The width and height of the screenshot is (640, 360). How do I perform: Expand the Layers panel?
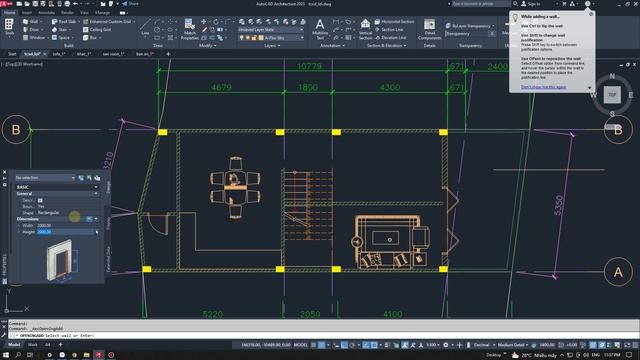[272, 46]
